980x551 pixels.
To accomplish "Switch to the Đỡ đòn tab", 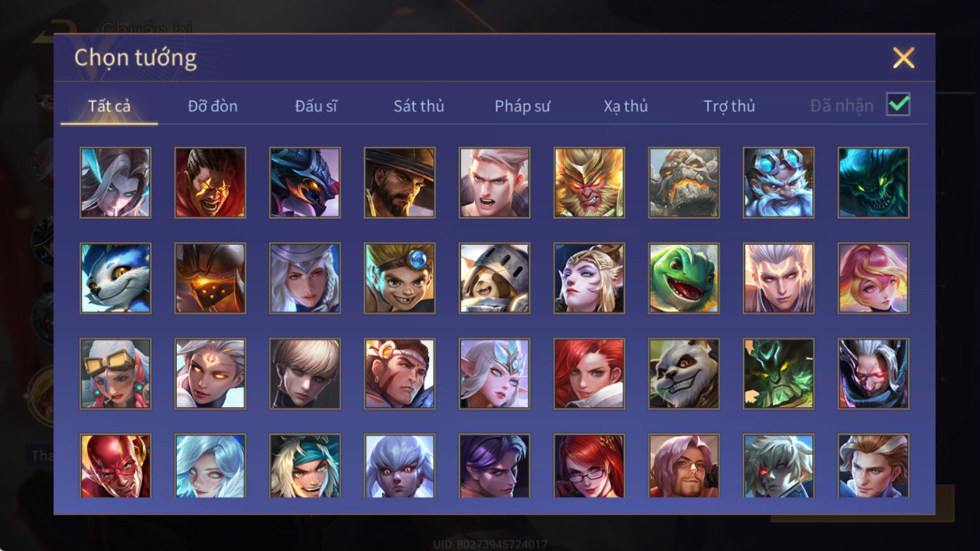I will [x=213, y=106].
